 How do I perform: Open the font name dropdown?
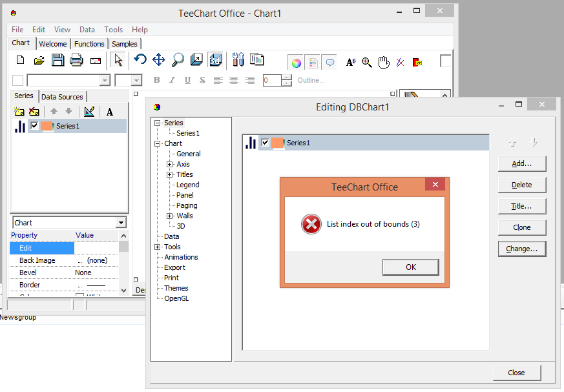[x=105, y=80]
